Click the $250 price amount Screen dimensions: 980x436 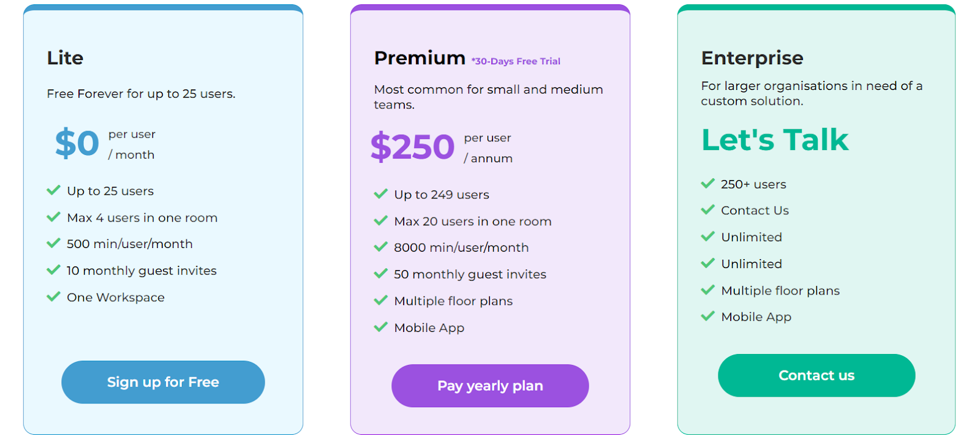pos(412,147)
